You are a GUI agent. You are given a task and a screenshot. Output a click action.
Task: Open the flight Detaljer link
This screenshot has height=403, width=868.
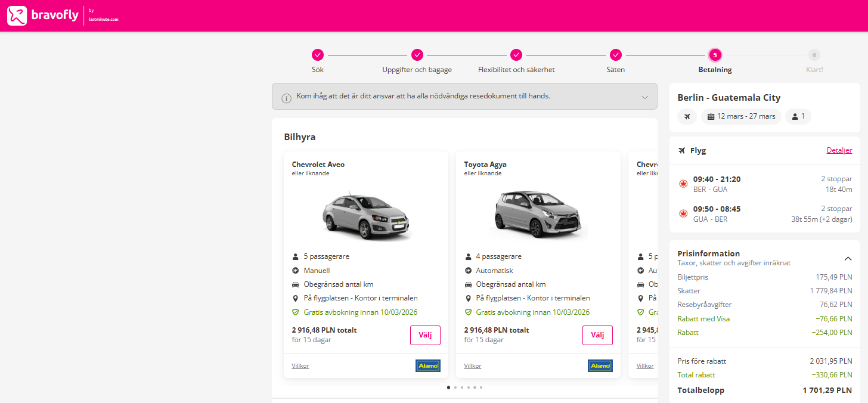pyautogui.click(x=839, y=150)
